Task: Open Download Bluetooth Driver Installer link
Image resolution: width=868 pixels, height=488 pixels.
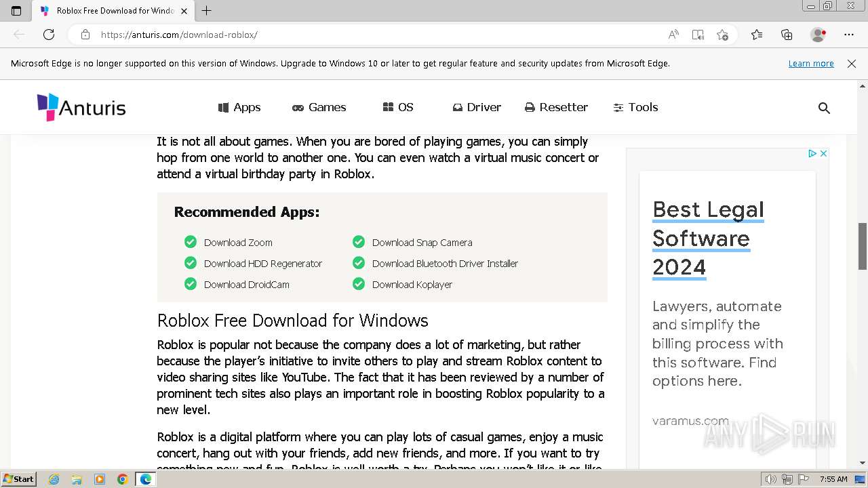Action: click(x=445, y=264)
